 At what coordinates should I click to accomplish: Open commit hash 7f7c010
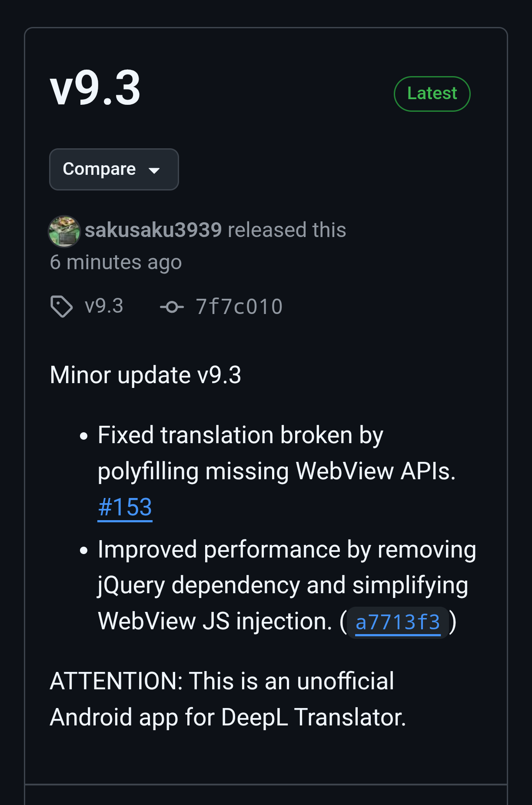point(239,307)
